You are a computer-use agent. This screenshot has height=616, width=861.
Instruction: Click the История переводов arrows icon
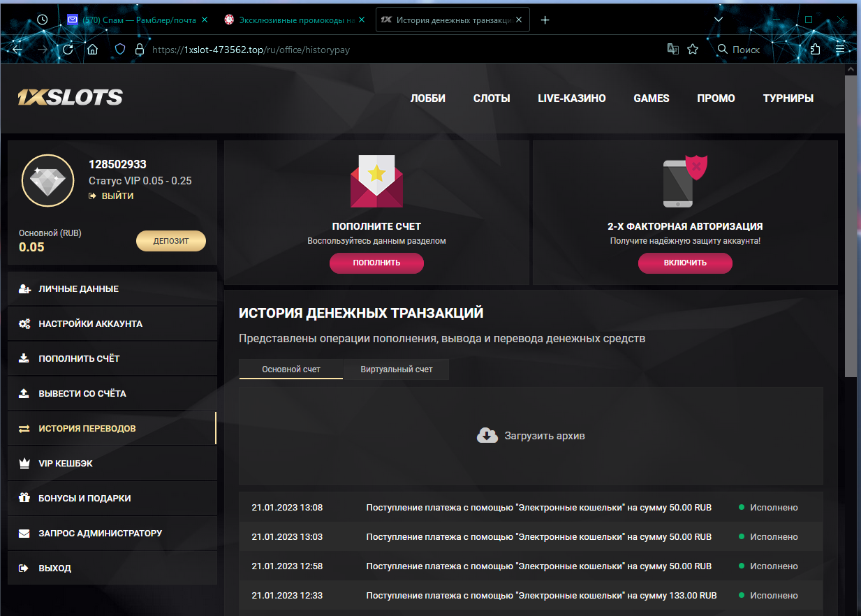[x=24, y=429]
